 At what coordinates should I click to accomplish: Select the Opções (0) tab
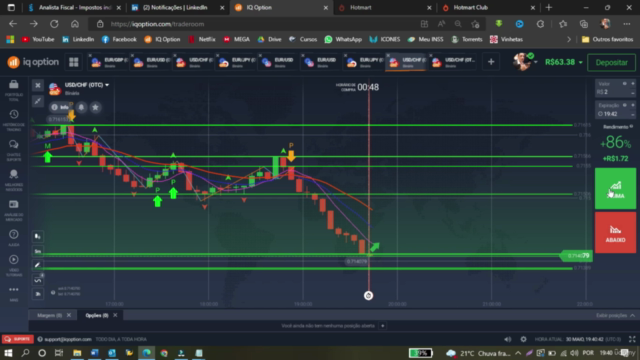tap(97, 315)
